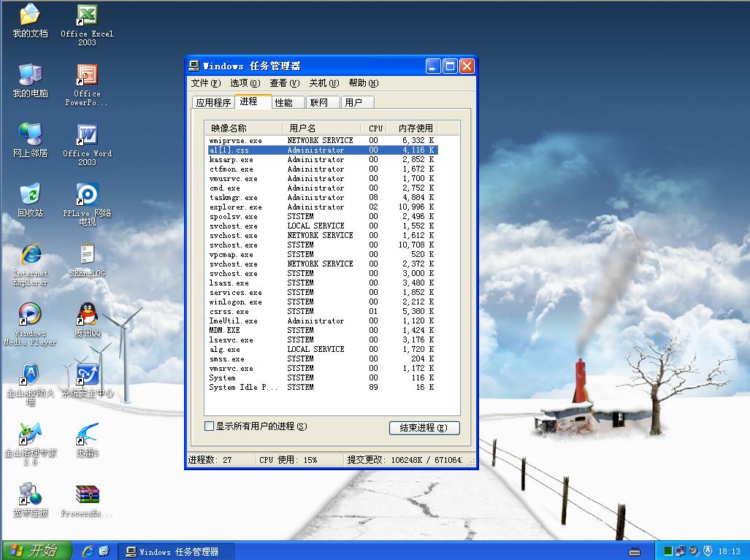Screen dimensions: 750x560
Task: Select the 金山ARP防火墙 shield icon
Action: (30, 384)
